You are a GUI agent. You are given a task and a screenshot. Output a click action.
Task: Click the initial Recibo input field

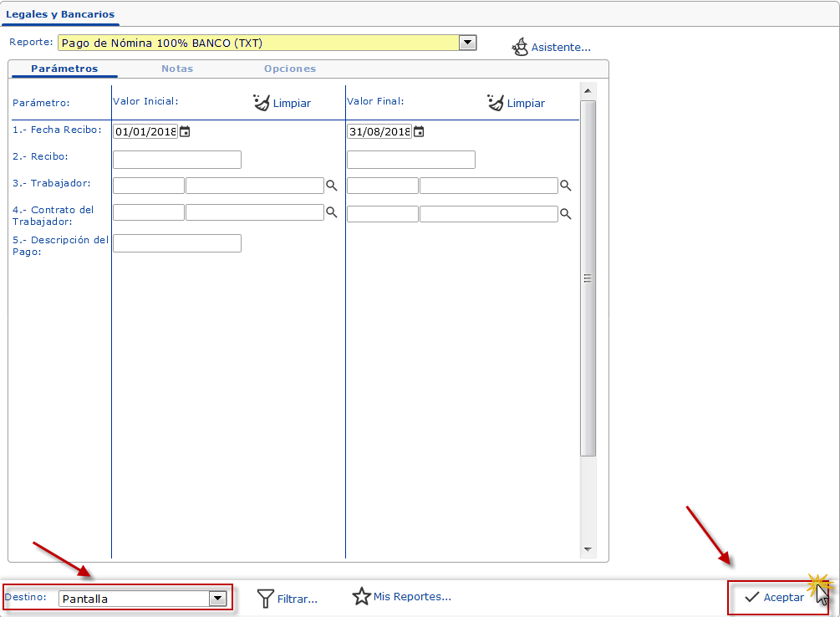(x=177, y=160)
